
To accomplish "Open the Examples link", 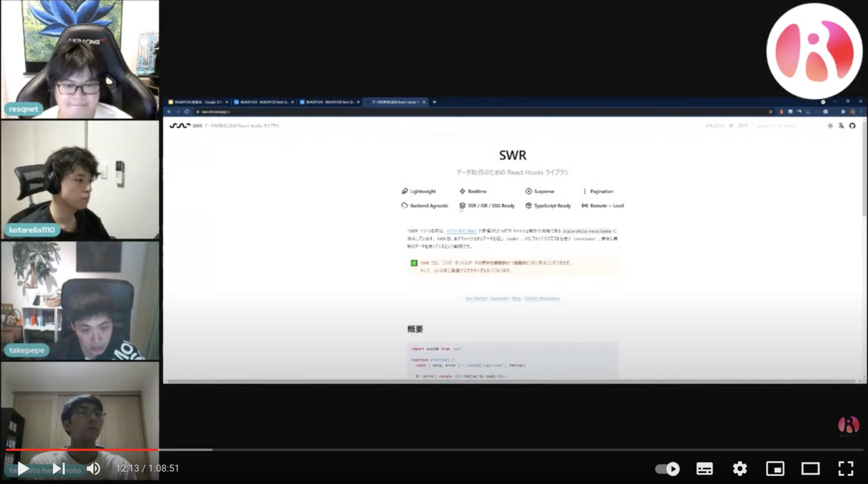I will (499, 298).
